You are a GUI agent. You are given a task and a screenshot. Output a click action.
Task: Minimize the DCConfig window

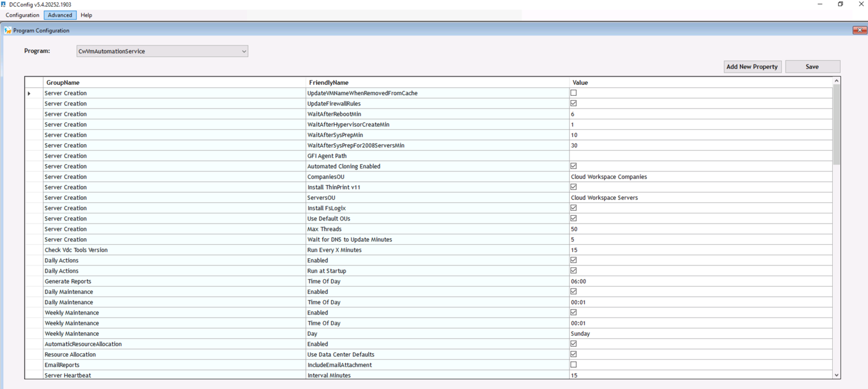pyautogui.click(x=819, y=4)
